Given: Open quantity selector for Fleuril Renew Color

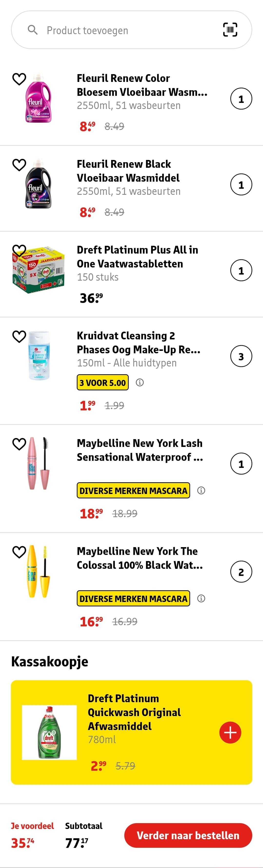Looking at the screenshot, I should [x=241, y=99].
